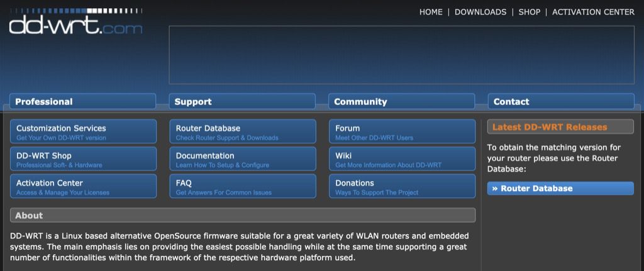Screen dimensions: 644x271
Task: Select the Support section header
Action: click(x=242, y=101)
